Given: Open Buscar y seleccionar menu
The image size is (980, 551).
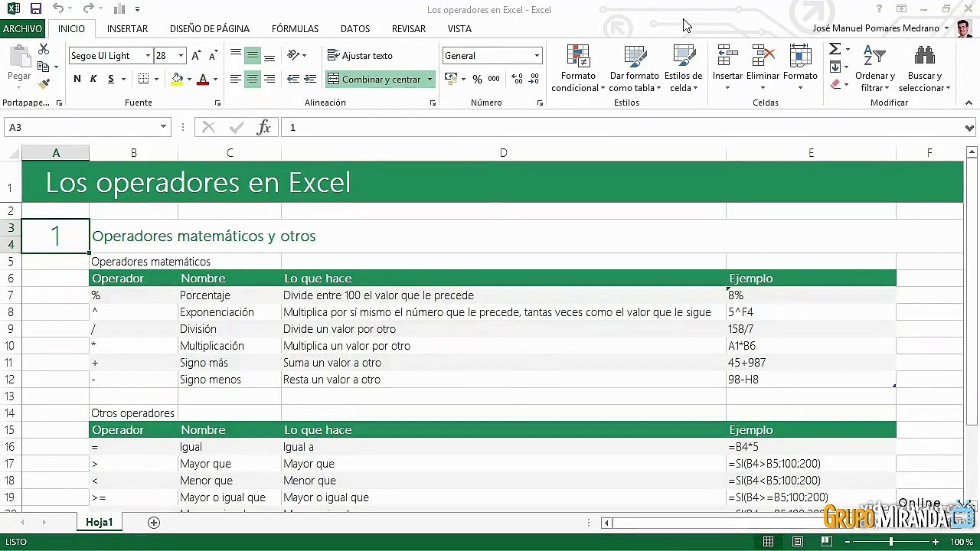Looking at the screenshot, I should (924, 68).
